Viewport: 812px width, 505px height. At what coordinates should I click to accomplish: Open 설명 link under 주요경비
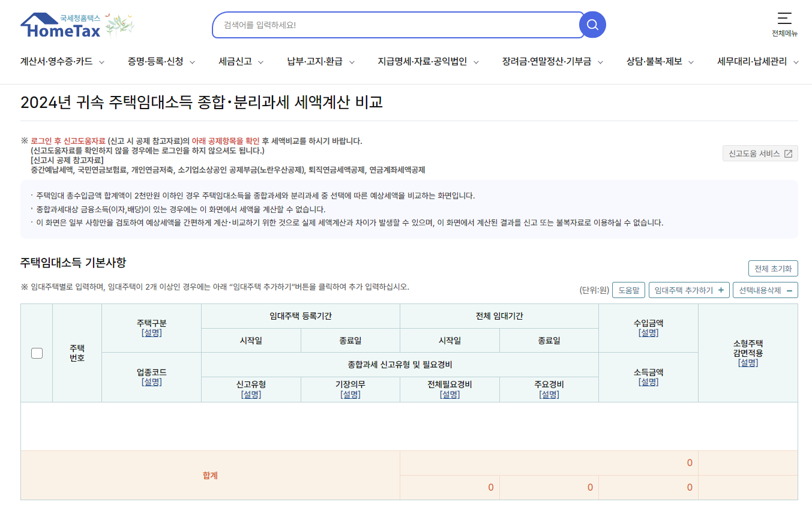(x=549, y=394)
